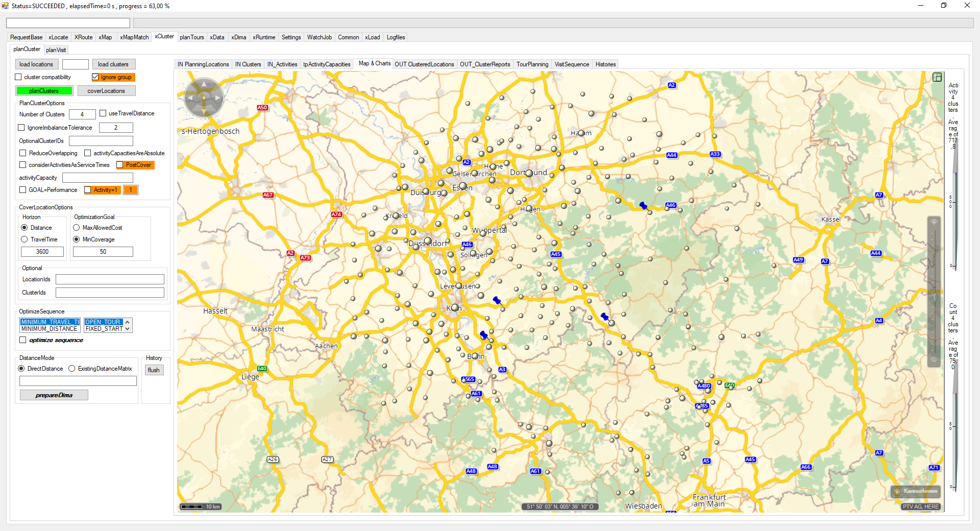Toggle map overview icon in top-right corner
980x531 pixels.
[937, 77]
